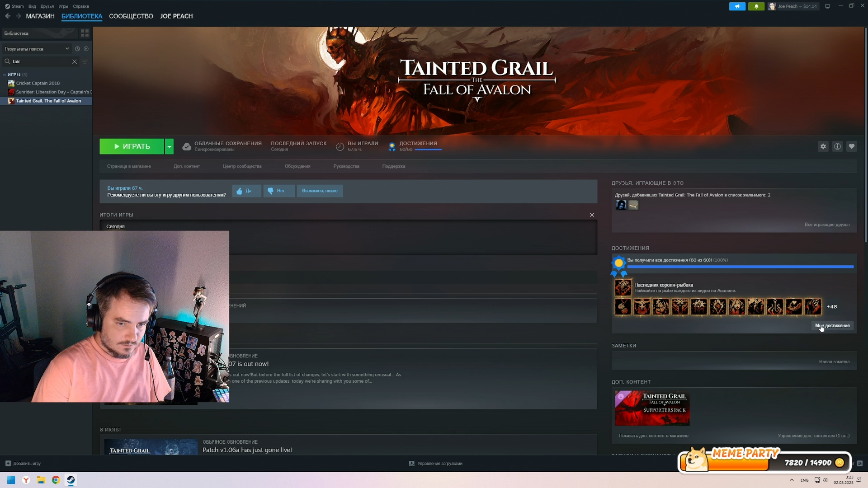Open the МАГАЗИН store tab

pos(40,16)
